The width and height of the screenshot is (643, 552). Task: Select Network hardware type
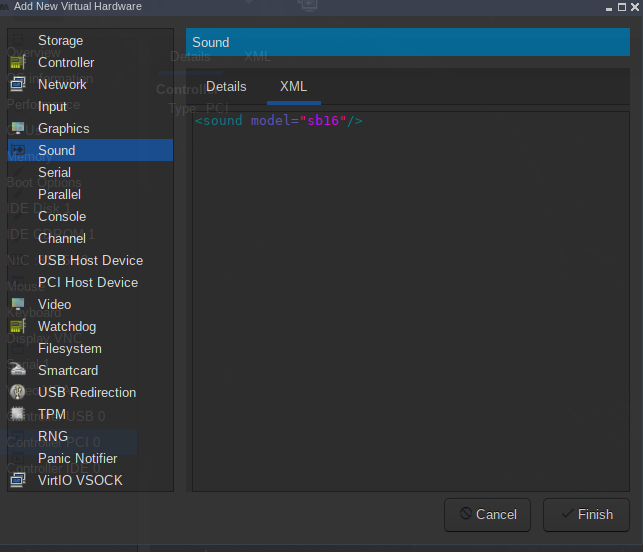pyautogui.click(x=90, y=84)
